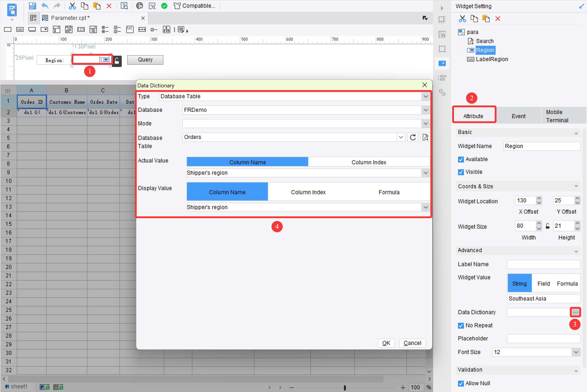Toggle the Allow Null checkbox
This screenshot has width=587, height=392.
click(461, 383)
